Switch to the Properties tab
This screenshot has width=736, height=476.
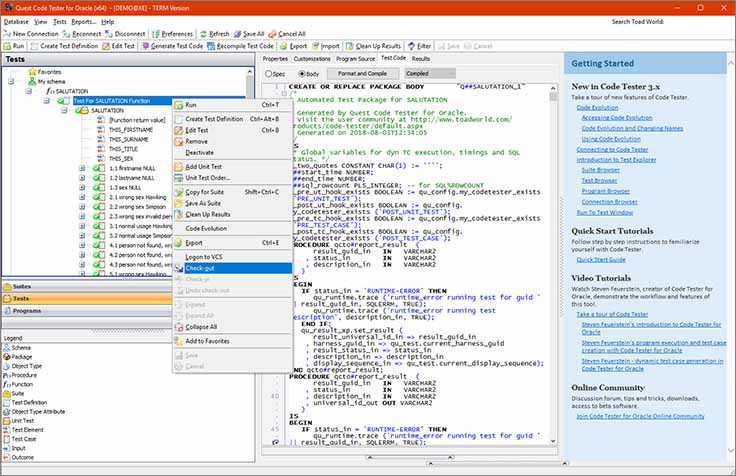[x=275, y=59]
